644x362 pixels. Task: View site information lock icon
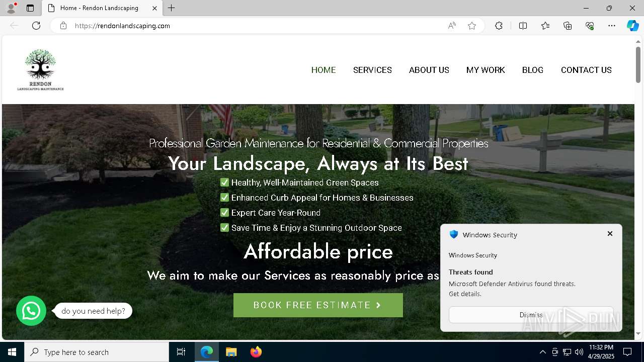[63, 26]
